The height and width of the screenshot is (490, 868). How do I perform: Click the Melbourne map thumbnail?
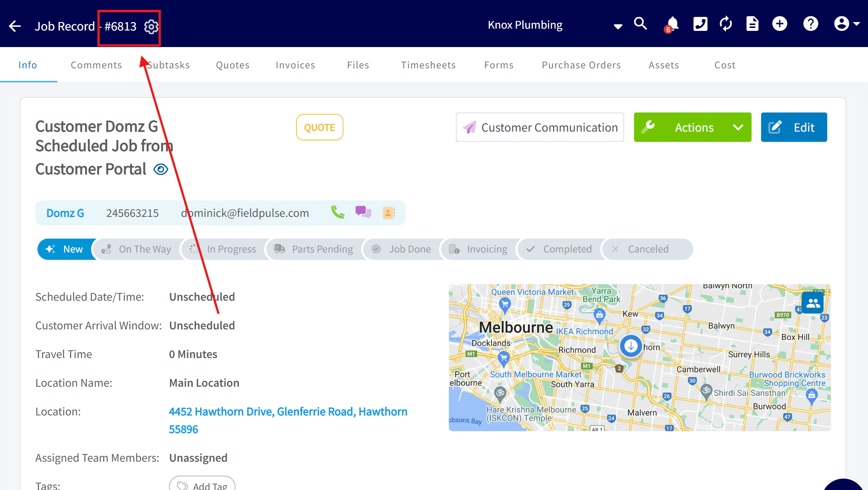[640, 358]
